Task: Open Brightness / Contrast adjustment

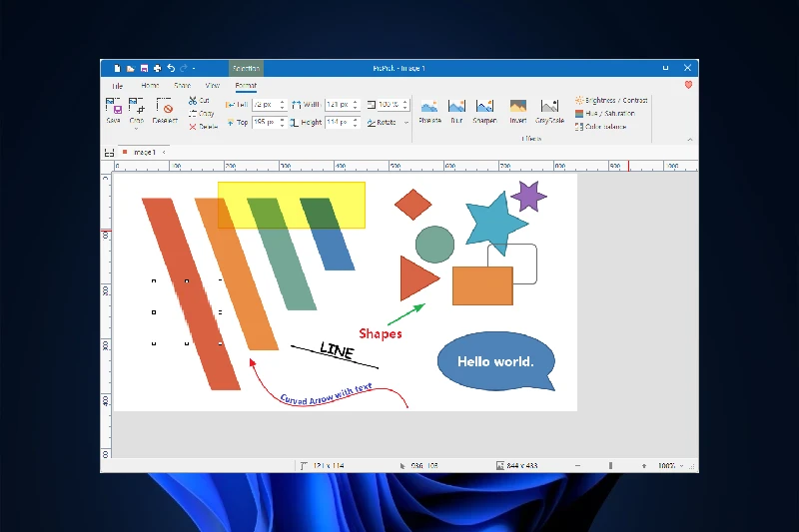Action: (611, 101)
